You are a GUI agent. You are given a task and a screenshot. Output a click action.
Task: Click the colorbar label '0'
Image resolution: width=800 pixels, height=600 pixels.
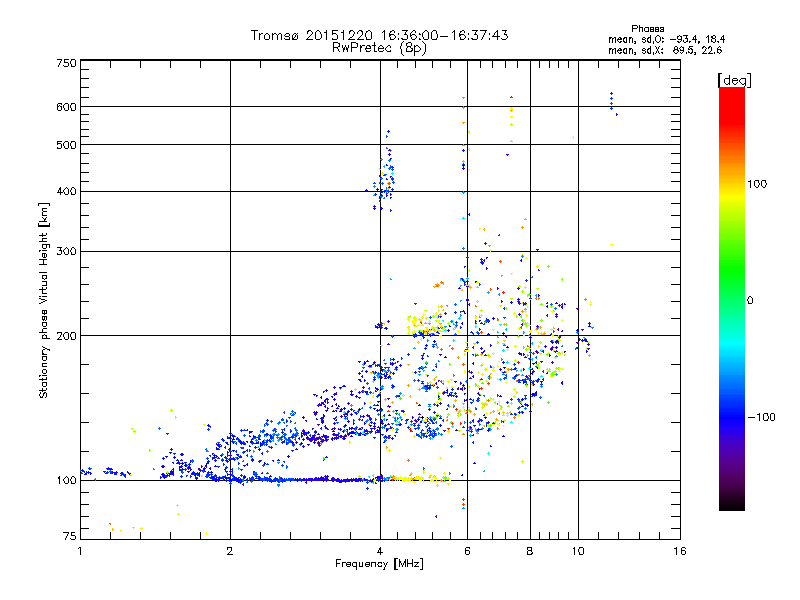750,301
